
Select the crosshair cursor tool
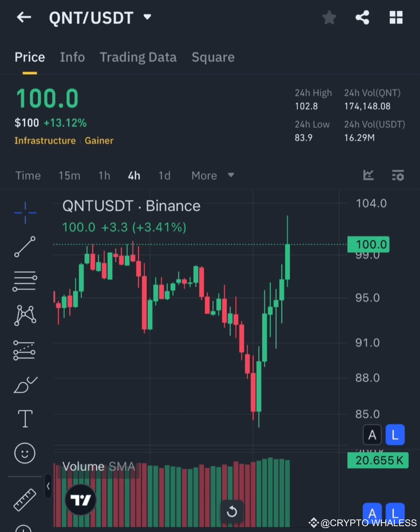tap(25, 213)
